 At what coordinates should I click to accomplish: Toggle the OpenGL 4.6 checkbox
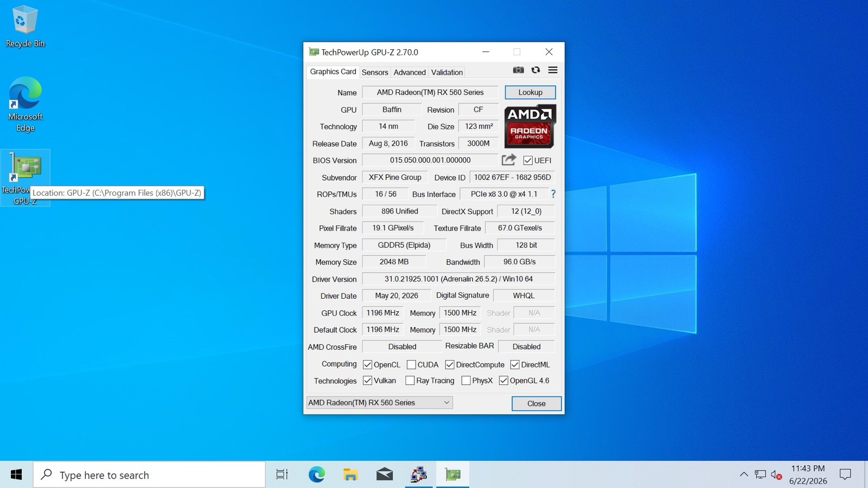point(503,381)
